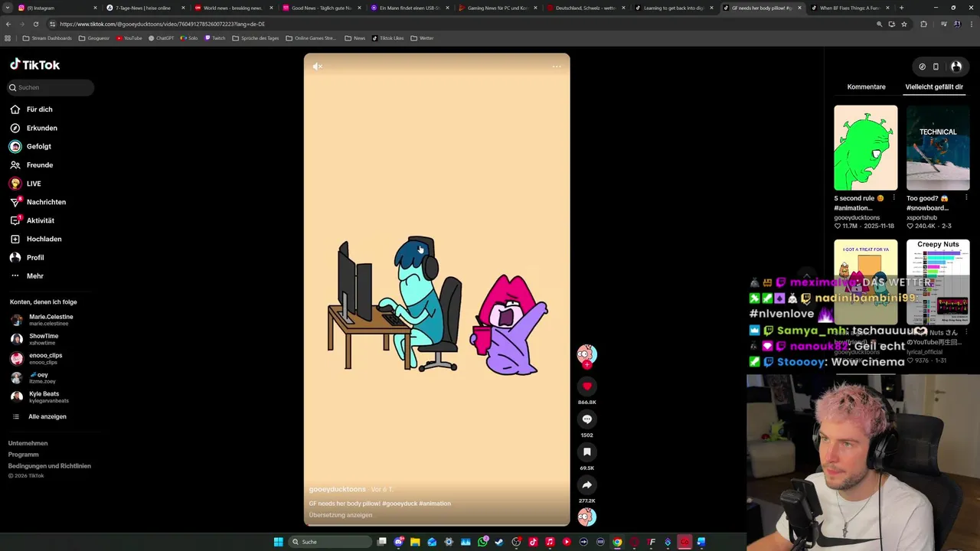The width and height of the screenshot is (980, 551).
Task: Open the 5 second rule video thumbnail
Action: click(865, 148)
